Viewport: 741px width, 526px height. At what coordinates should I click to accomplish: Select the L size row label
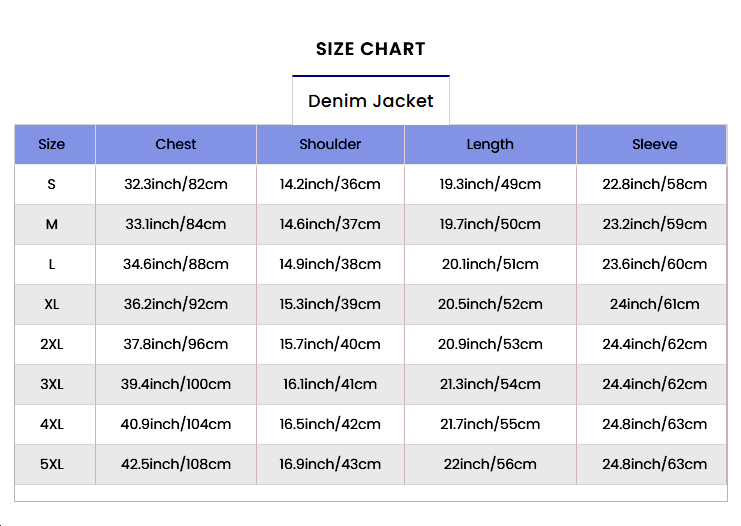pos(52,264)
